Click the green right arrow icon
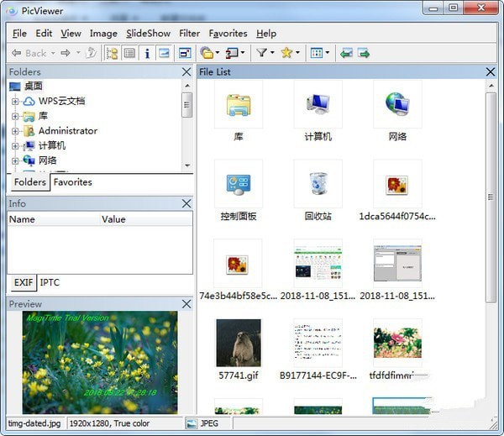This screenshot has width=504, height=436. pyautogui.click(x=364, y=53)
